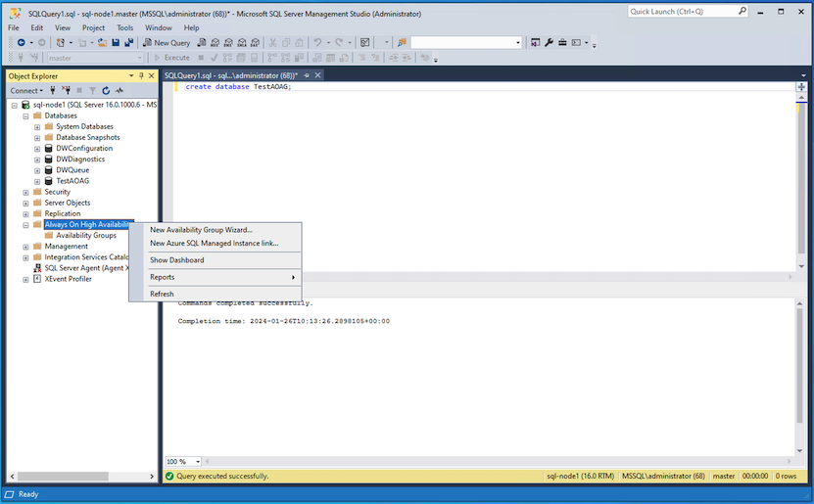Collapse the Databases node

point(25,116)
